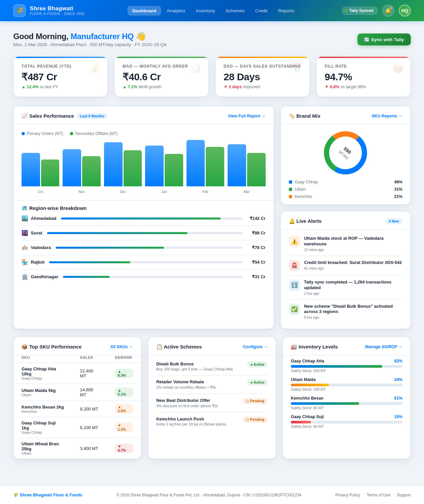Click the Ahmedabad region building icon
424x504 pixels.
(x=25, y=219)
